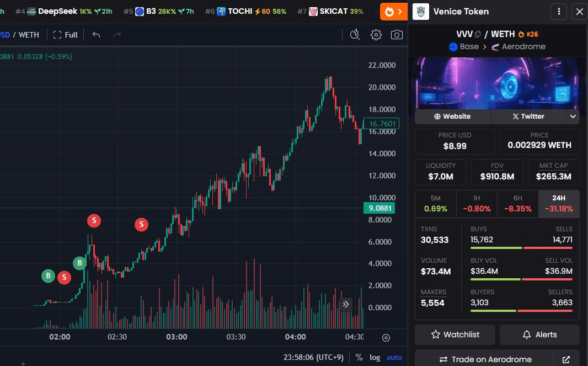Select the 24H timeframe tab
588x366 pixels.
[x=559, y=204]
